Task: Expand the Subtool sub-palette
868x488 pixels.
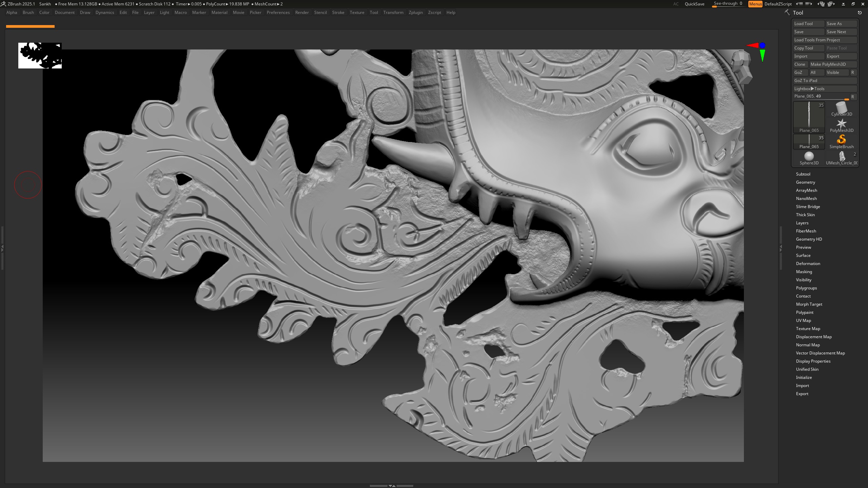Action: click(803, 174)
